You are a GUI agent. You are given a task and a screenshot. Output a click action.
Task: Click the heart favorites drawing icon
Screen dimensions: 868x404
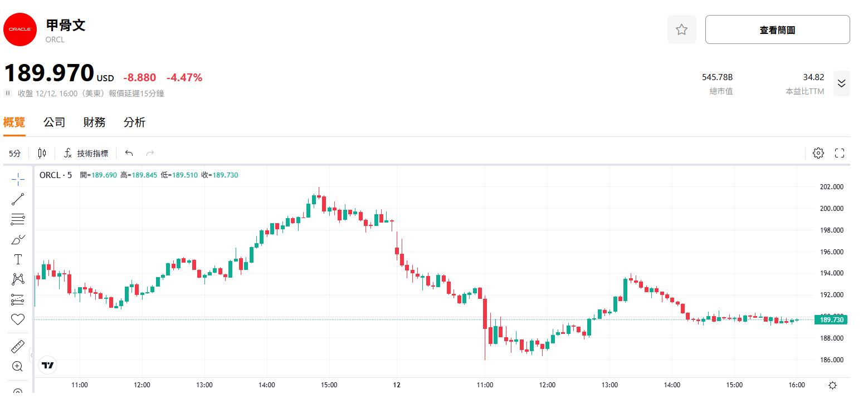pyautogui.click(x=18, y=319)
